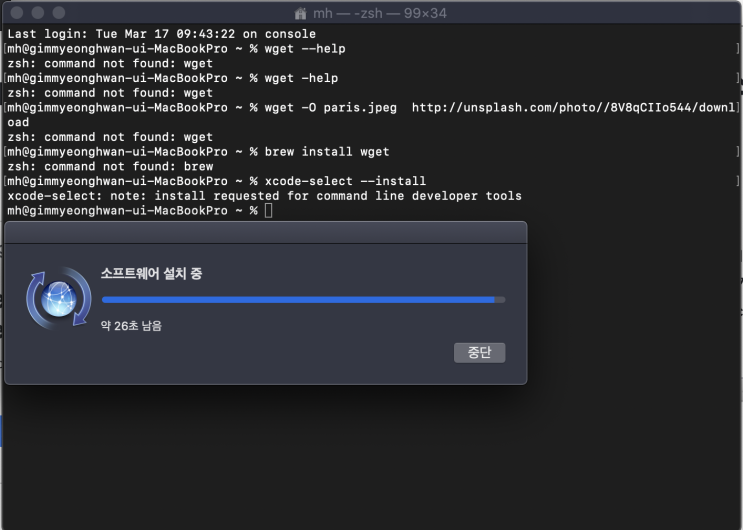Viewport: 743px width, 530px height.
Task: Click the 'install requested for command line' note
Action: click(x=264, y=196)
